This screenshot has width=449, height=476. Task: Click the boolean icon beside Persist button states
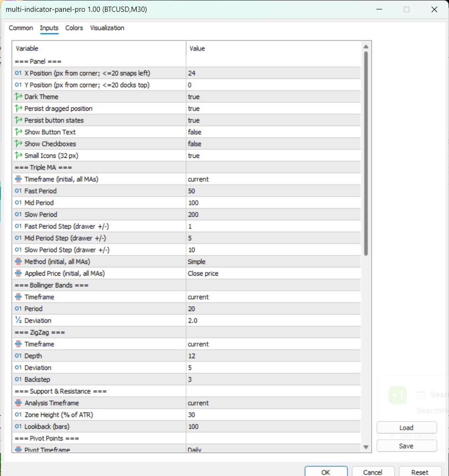[x=18, y=120]
